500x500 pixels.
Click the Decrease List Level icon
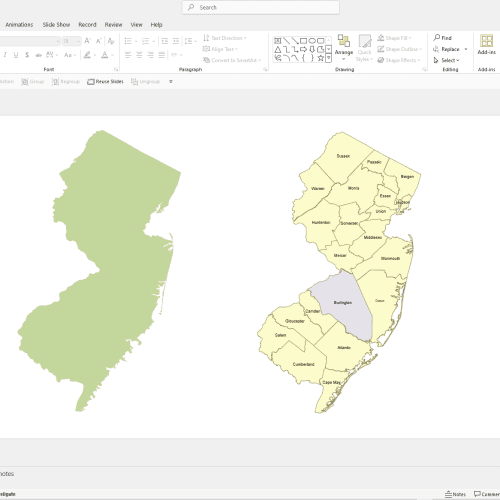[x=164, y=41]
